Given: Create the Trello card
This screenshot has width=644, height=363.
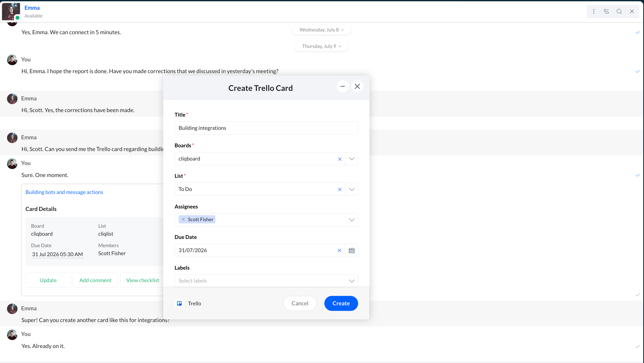Looking at the screenshot, I should pos(341,303).
